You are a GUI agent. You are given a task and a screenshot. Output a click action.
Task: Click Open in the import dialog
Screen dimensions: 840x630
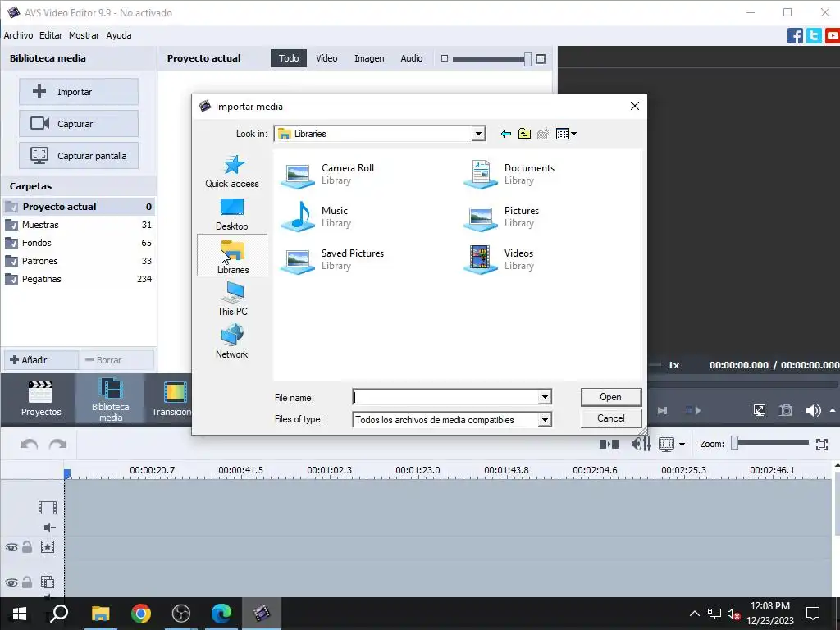(610, 397)
